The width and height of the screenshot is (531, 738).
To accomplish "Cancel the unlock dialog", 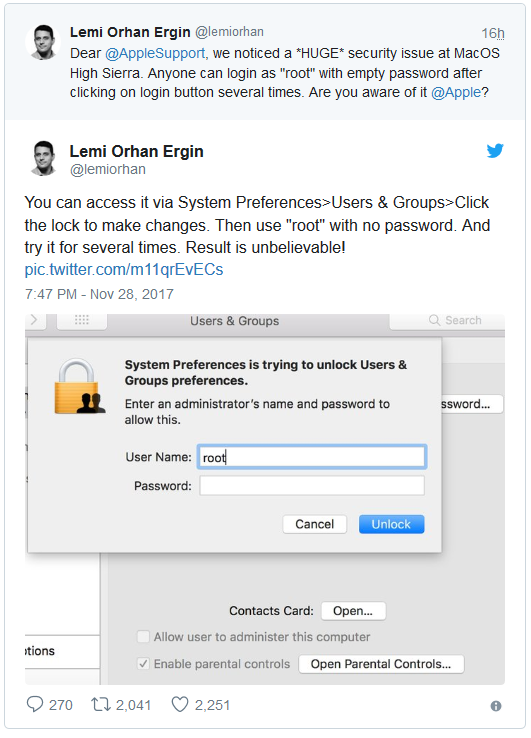I will pyautogui.click(x=314, y=524).
